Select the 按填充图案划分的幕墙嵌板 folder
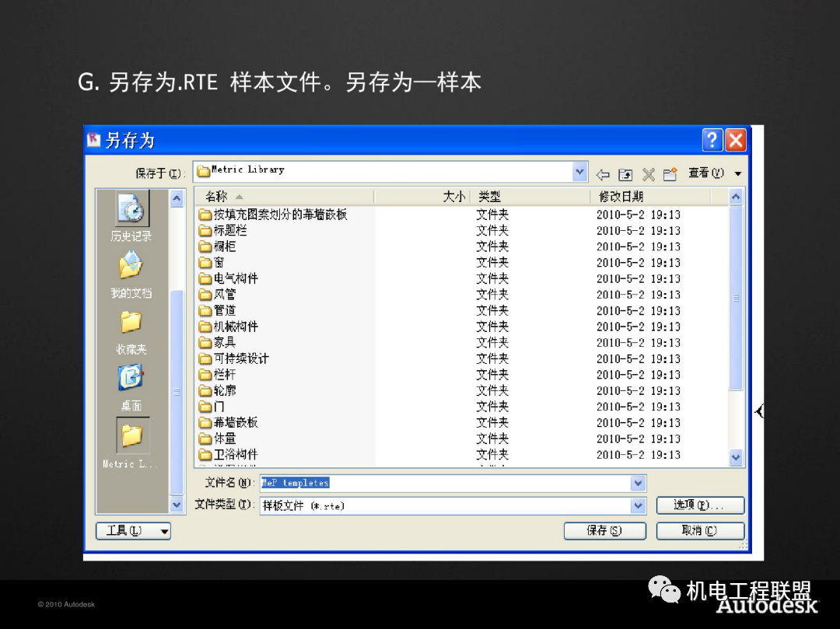 (x=273, y=215)
